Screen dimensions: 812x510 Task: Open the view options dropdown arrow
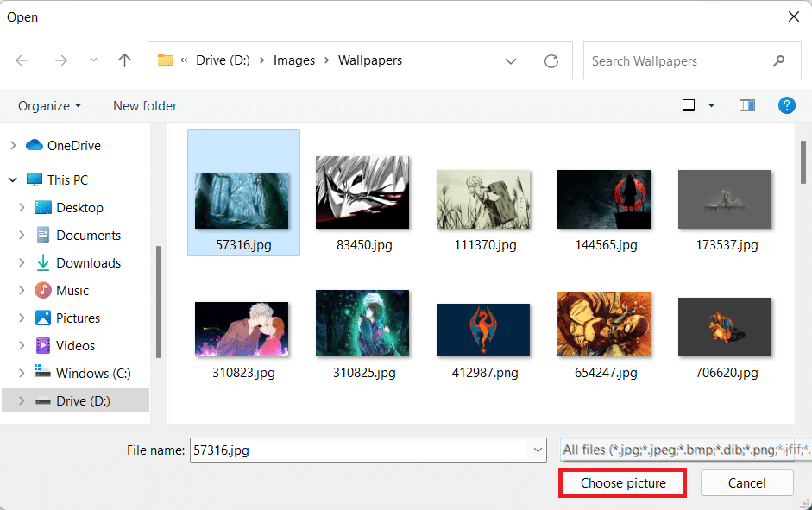coord(712,105)
